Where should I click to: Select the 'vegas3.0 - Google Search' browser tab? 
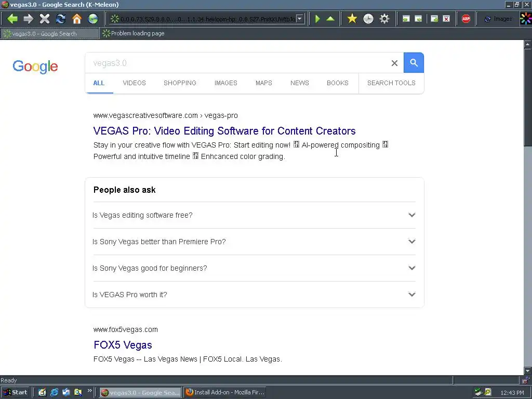(50, 34)
